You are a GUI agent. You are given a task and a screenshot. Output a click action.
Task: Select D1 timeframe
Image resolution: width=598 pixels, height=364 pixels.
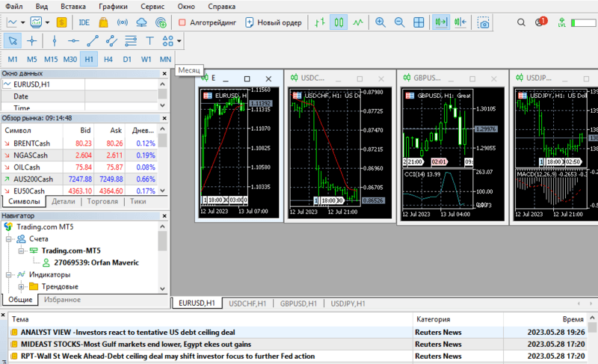point(127,60)
